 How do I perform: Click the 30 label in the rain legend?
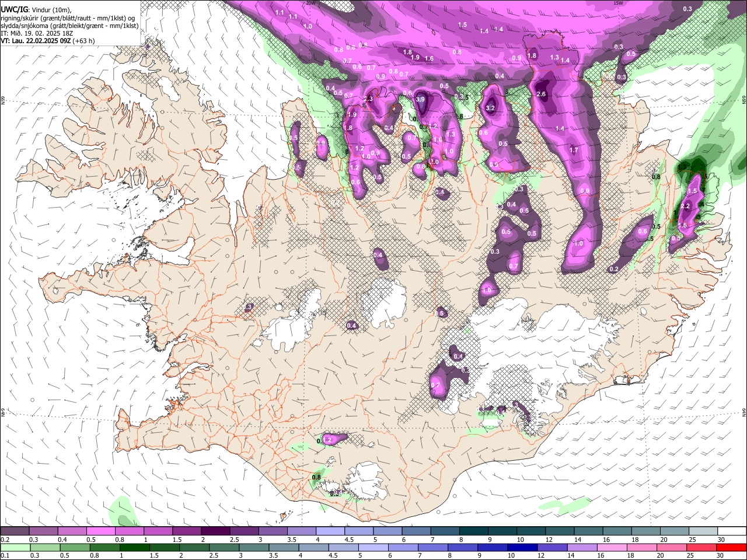click(x=721, y=556)
